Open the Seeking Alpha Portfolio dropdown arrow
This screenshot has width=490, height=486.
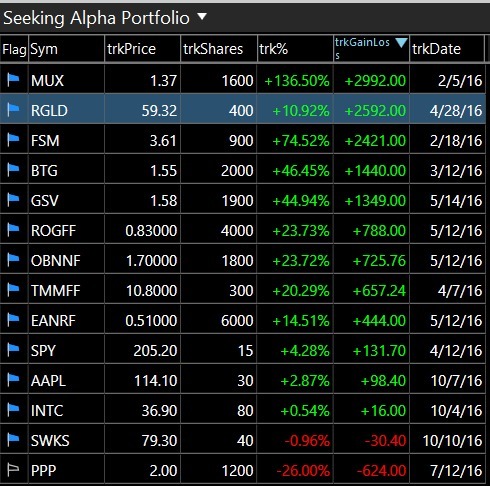202,16
